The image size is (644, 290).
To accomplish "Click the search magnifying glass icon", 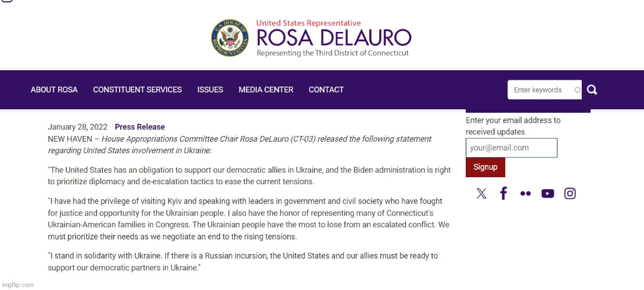I will (592, 89).
